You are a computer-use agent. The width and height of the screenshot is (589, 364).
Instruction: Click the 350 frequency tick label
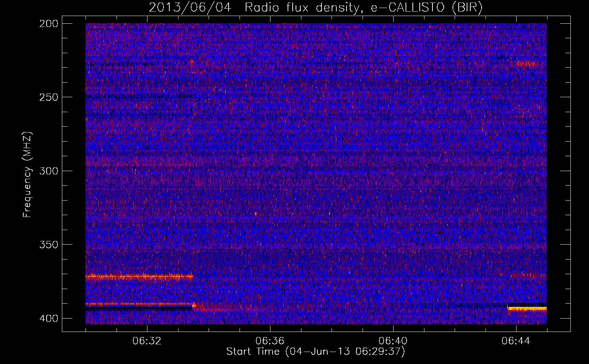click(x=48, y=244)
